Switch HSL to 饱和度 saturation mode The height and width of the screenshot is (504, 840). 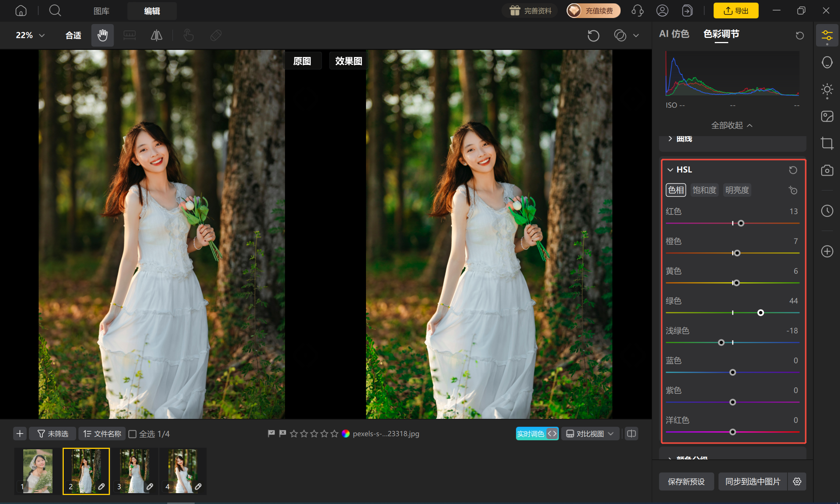pos(704,190)
